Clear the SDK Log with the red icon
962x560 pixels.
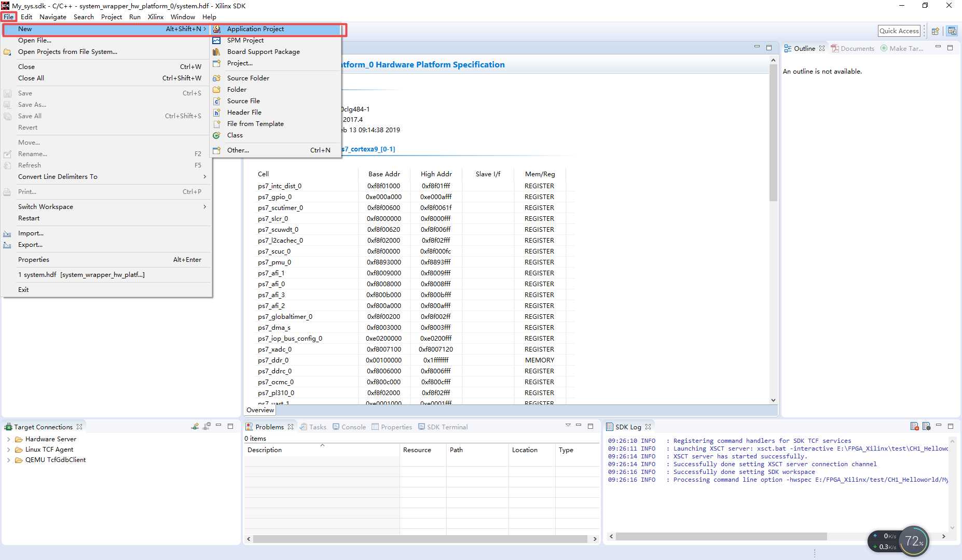[x=914, y=426]
